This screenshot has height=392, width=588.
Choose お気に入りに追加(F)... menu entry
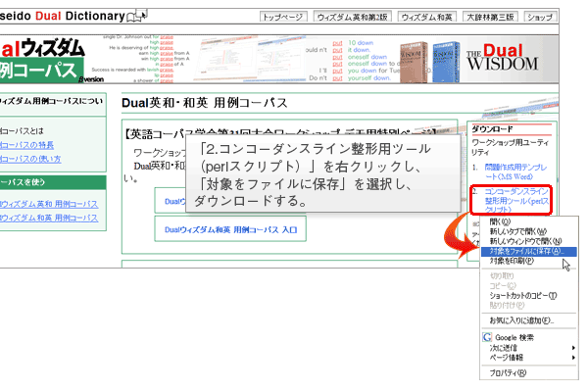529,320
